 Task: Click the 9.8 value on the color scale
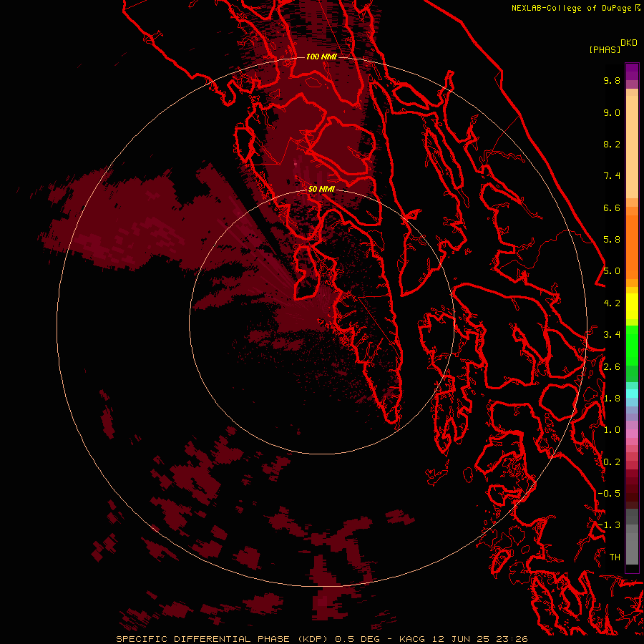[x=612, y=80]
